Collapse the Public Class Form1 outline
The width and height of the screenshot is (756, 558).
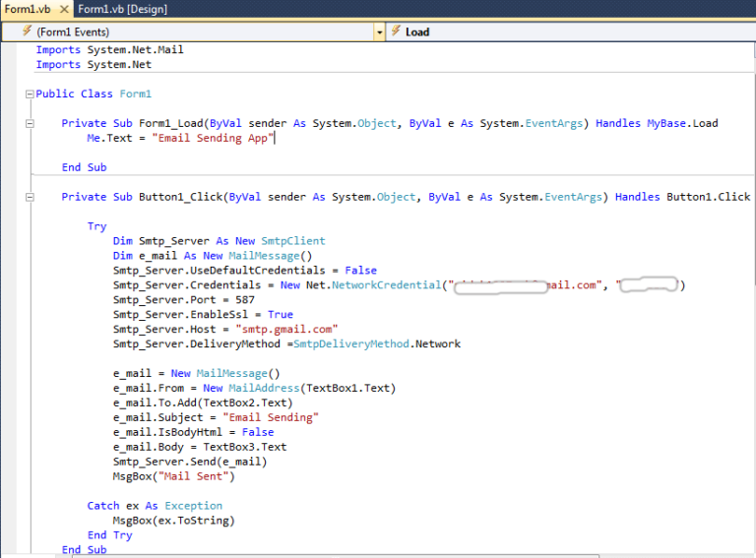[x=30, y=94]
